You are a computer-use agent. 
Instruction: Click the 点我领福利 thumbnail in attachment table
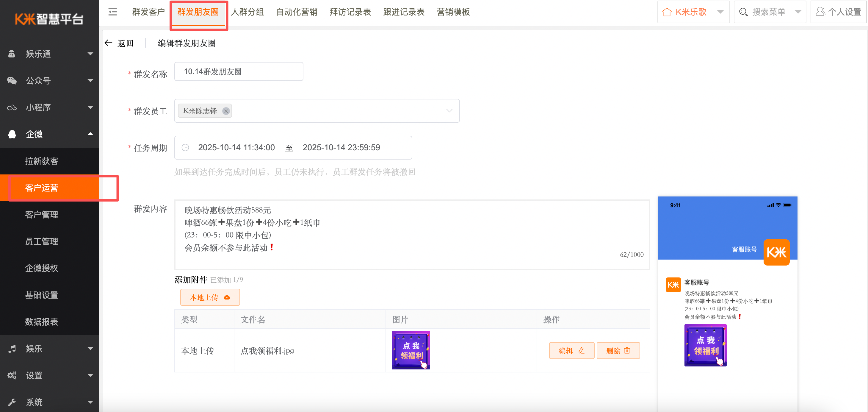tap(411, 350)
